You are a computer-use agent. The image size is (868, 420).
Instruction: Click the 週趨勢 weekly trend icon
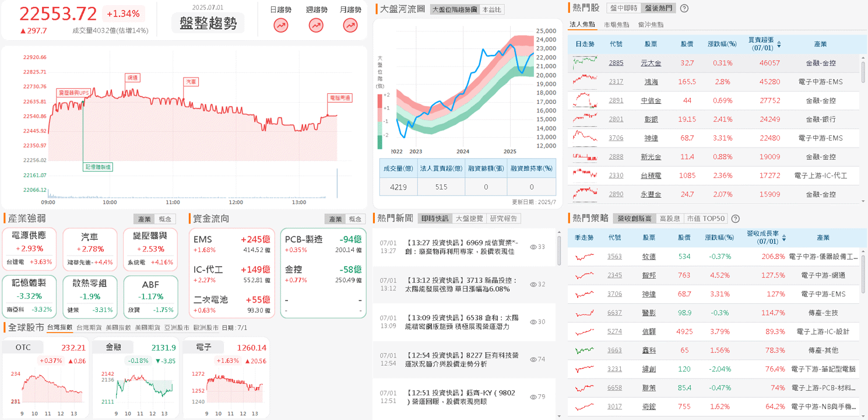point(316,25)
